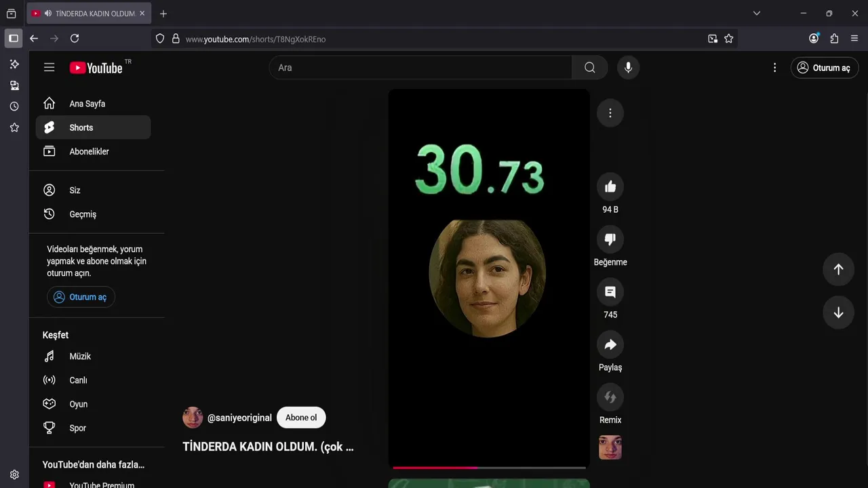Toggle the browser sidebar panel
Viewport: 868px width, 488px height.
[x=13, y=39]
